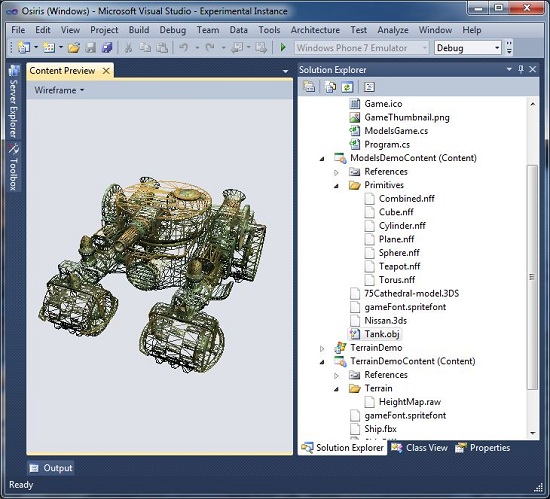Switch to the Class View tab
Image resolution: width=550 pixels, height=499 pixels.
(x=420, y=448)
